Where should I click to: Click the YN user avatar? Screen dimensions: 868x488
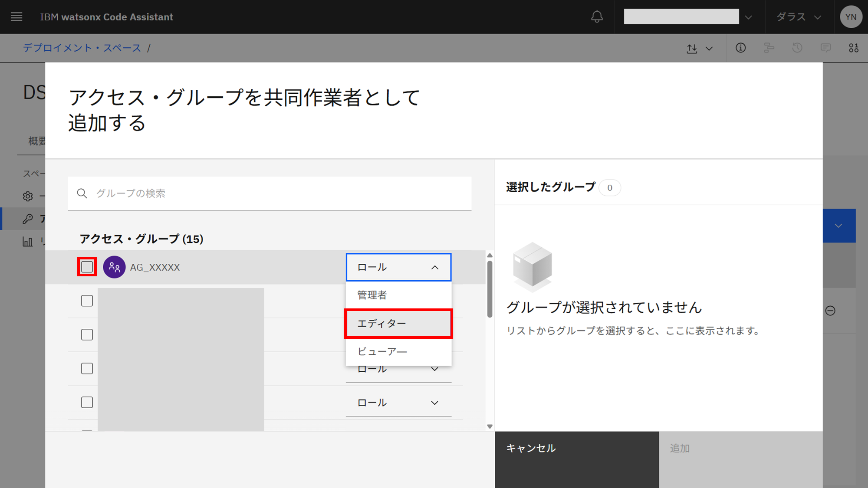[x=850, y=17]
